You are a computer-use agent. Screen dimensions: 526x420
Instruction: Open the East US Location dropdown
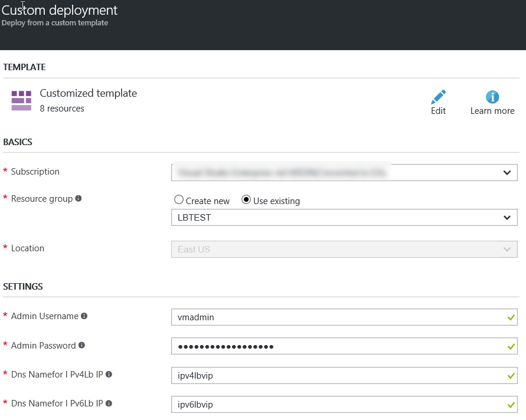pyautogui.click(x=344, y=249)
